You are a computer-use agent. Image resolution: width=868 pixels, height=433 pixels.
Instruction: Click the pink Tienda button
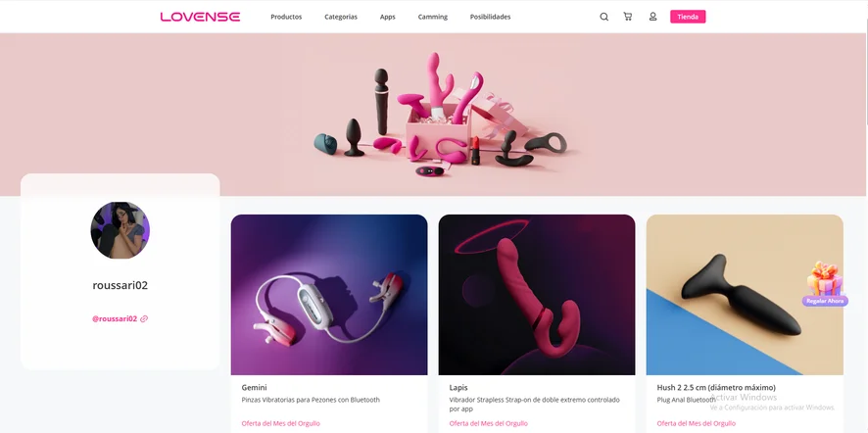(x=688, y=17)
